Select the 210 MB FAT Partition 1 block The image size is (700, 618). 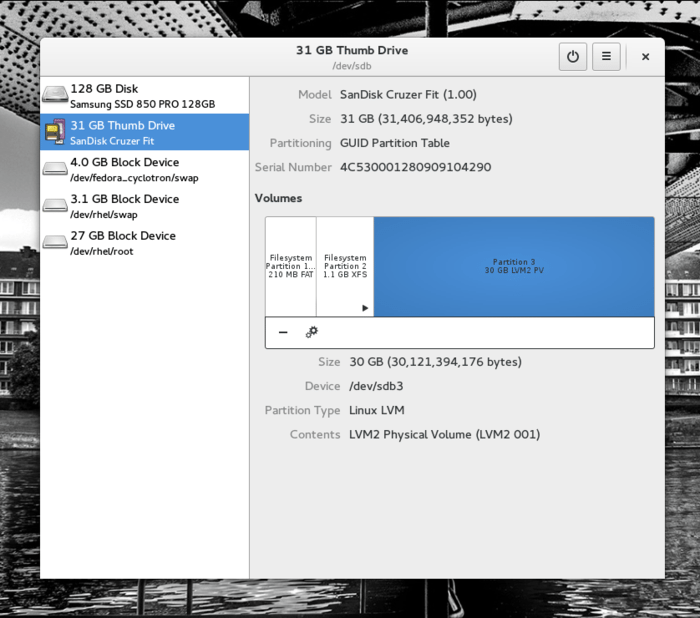(291, 266)
